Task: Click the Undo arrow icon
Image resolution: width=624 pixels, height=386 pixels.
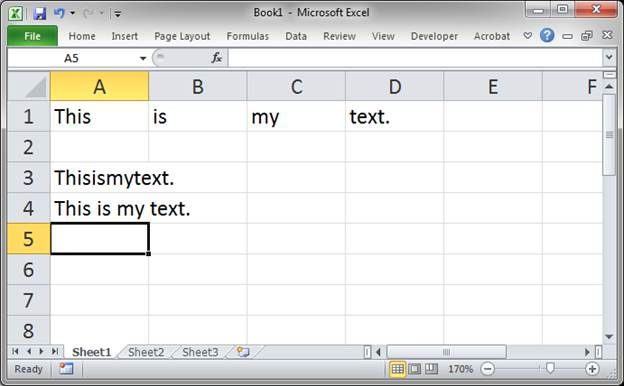Action: (59, 14)
